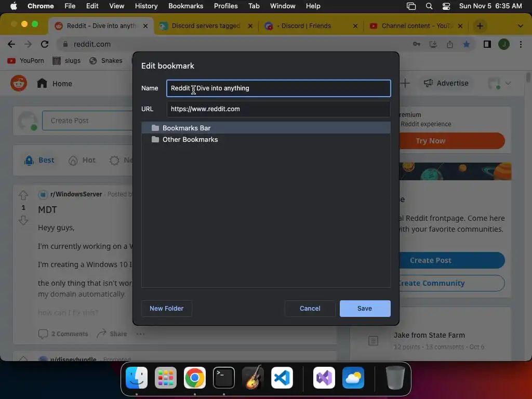The width and height of the screenshot is (532, 399).
Task: Open 2 Comments on MDT post
Action: (63, 334)
